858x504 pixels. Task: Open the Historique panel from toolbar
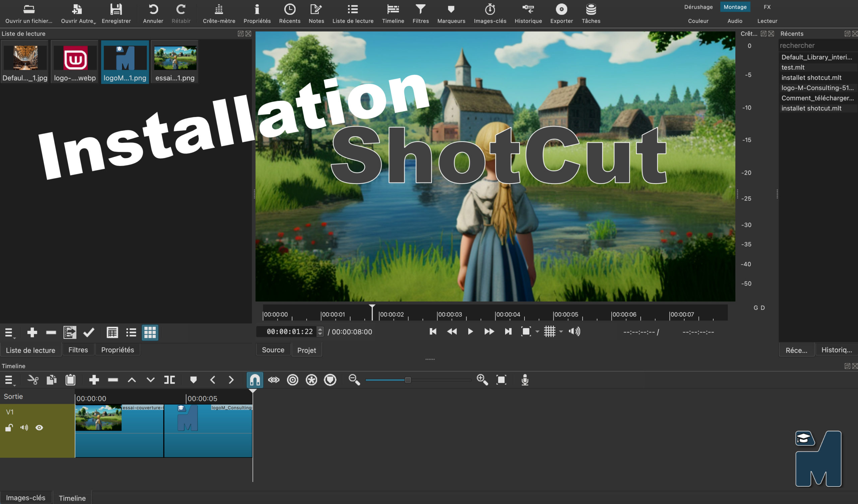click(528, 14)
